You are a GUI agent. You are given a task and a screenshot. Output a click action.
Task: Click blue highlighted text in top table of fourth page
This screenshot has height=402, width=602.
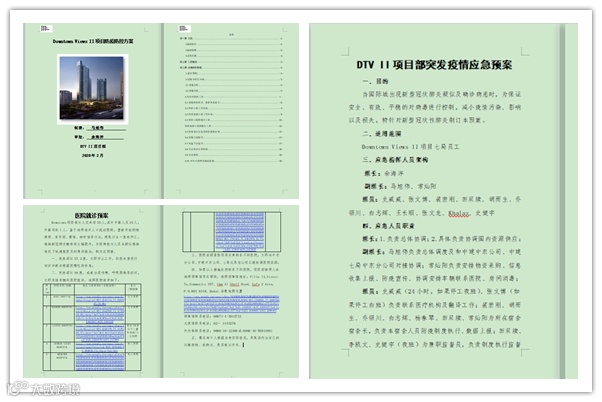coord(240,232)
